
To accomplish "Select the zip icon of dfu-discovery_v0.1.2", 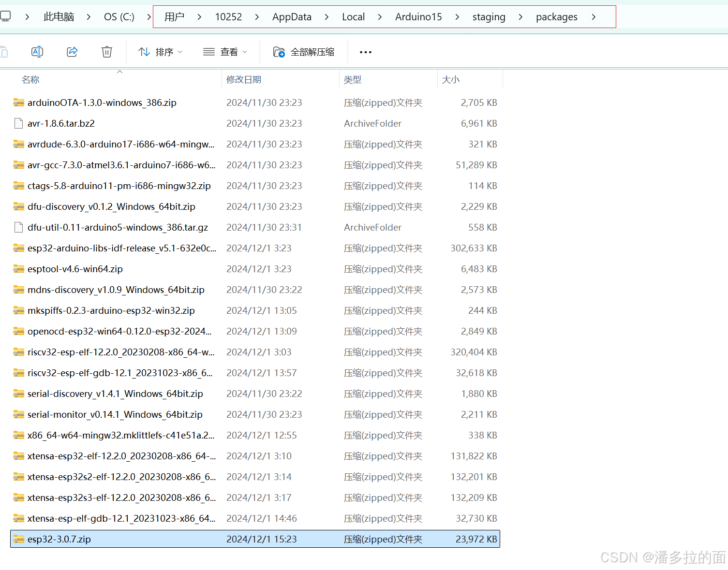I will [x=19, y=206].
